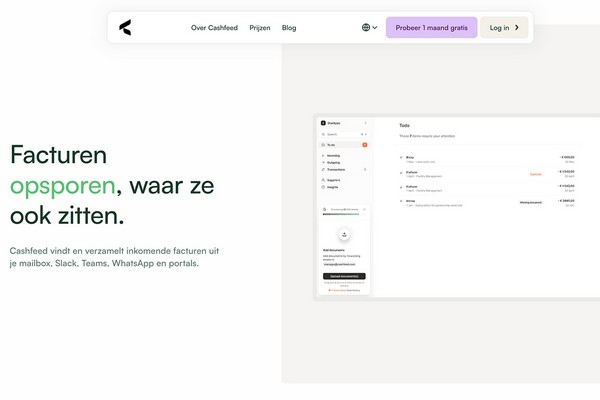Screen dimensions: 600x400
Task: Click the Log in button
Action: point(504,28)
